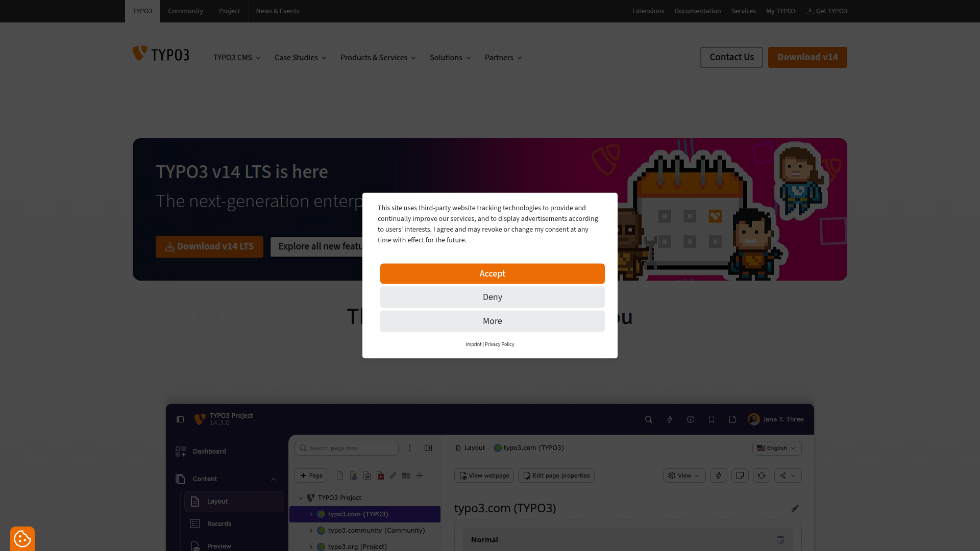Click Get TYPO3 download link
Image resolution: width=980 pixels, height=551 pixels.
[x=827, y=11]
